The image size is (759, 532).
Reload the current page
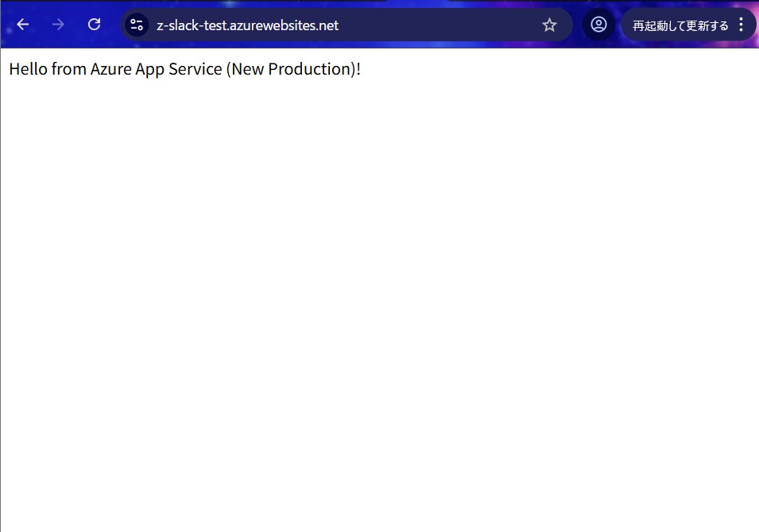click(x=94, y=24)
